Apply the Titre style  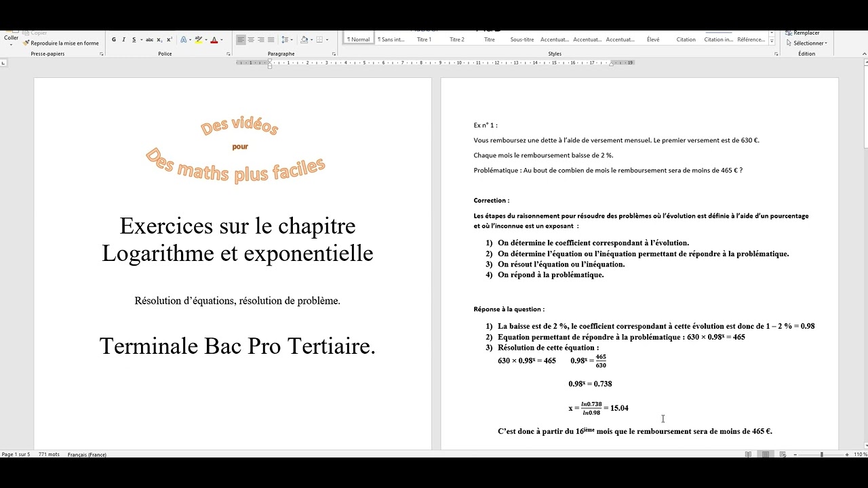(490, 39)
